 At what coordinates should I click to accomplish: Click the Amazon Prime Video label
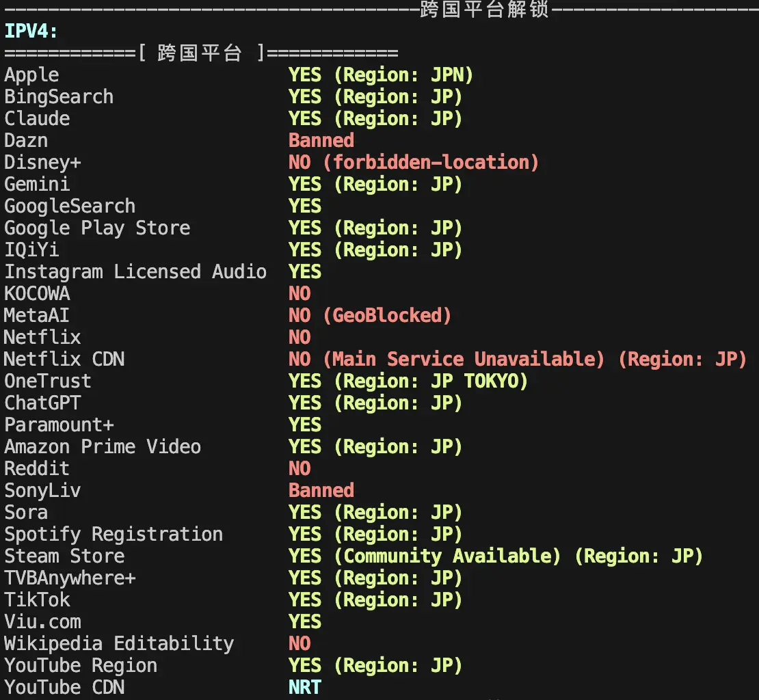pos(103,447)
